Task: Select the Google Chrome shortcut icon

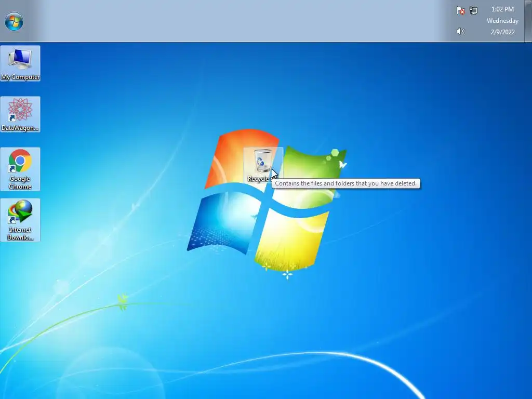Action: [x=20, y=169]
